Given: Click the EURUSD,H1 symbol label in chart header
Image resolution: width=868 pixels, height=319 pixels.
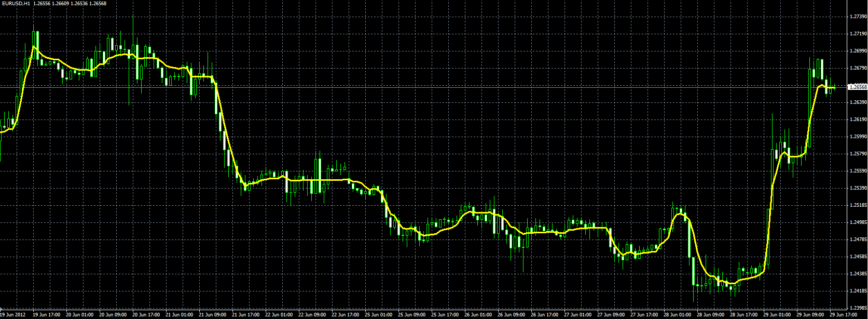Looking at the screenshot, I should (x=16, y=4).
